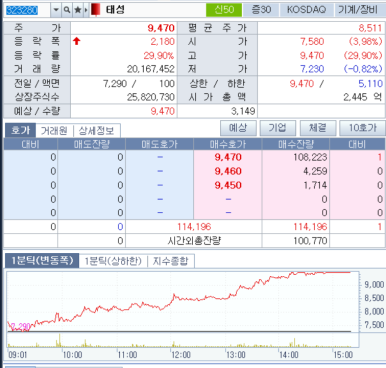Click the bid price 9,460
The width and height of the screenshot is (386, 368).
tap(228, 171)
